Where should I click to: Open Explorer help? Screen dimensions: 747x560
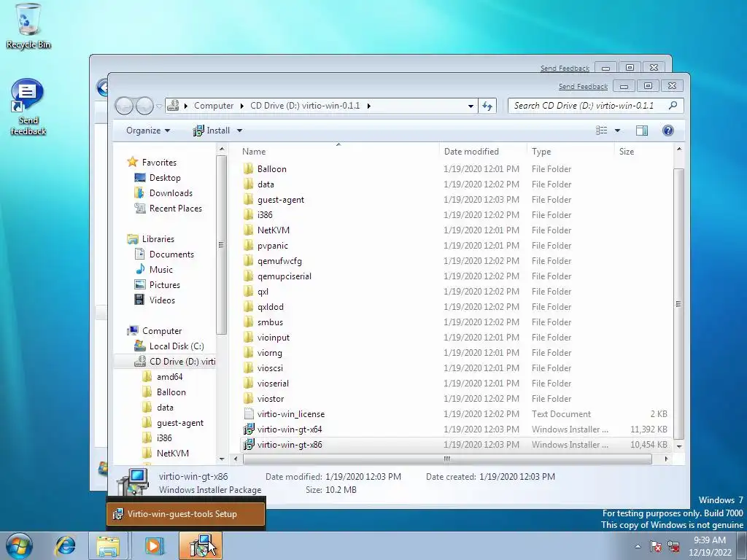point(668,131)
